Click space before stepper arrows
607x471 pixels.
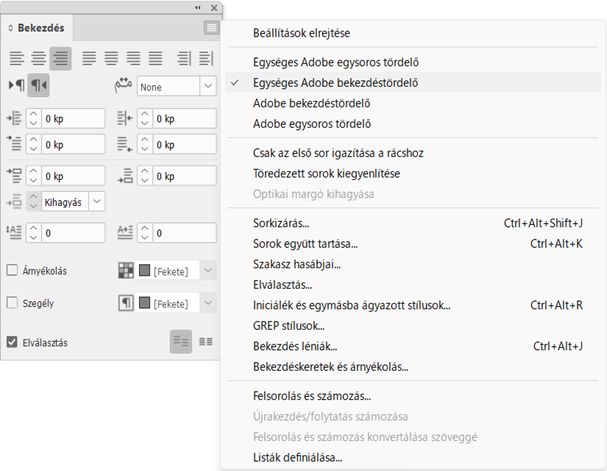[x=33, y=176]
